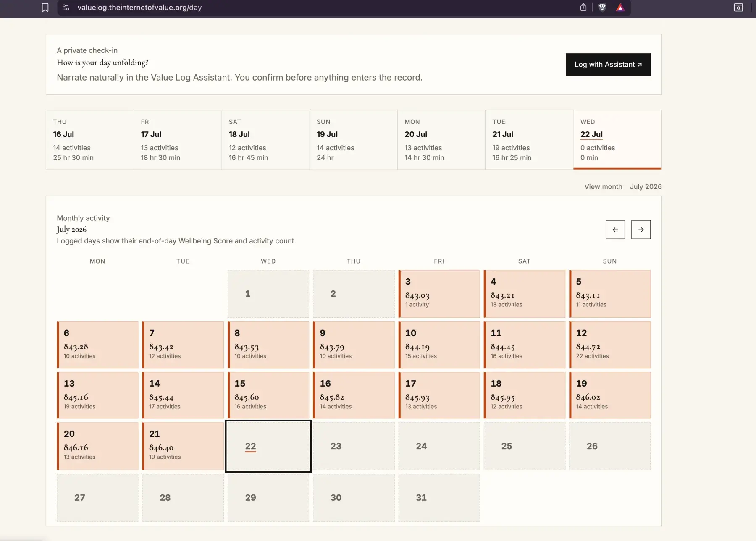This screenshot has width=756, height=541.
Task: Open the View month link
Action: pos(603,186)
